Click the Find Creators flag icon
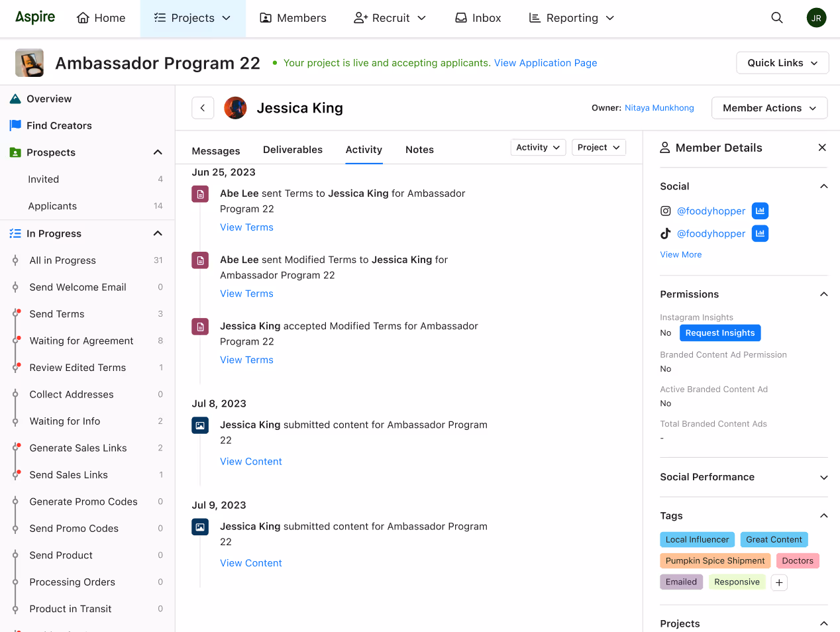This screenshot has height=632, width=840. [x=15, y=125]
